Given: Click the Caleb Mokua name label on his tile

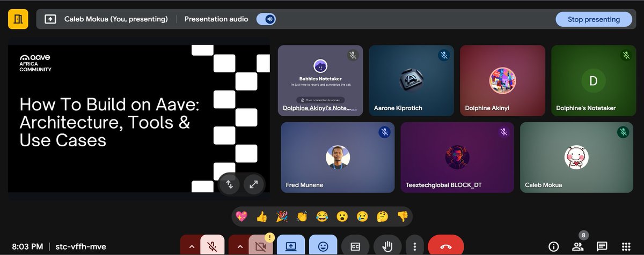Looking at the screenshot, I should [544, 185].
